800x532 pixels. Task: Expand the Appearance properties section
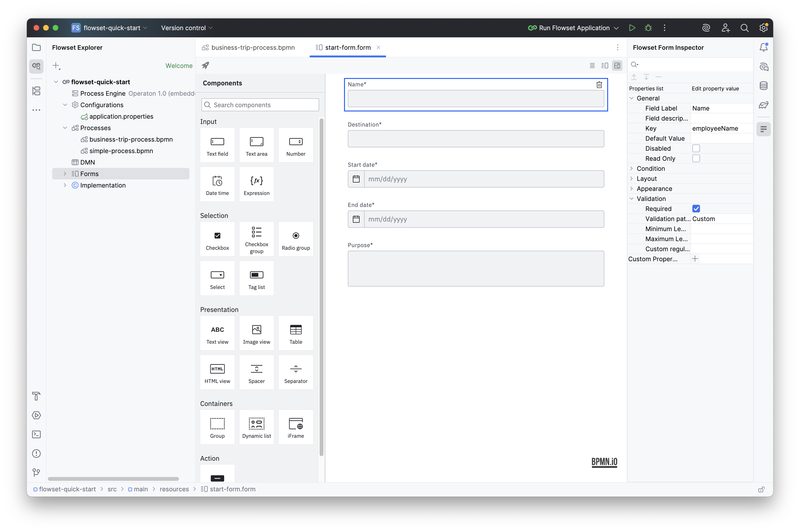632,189
